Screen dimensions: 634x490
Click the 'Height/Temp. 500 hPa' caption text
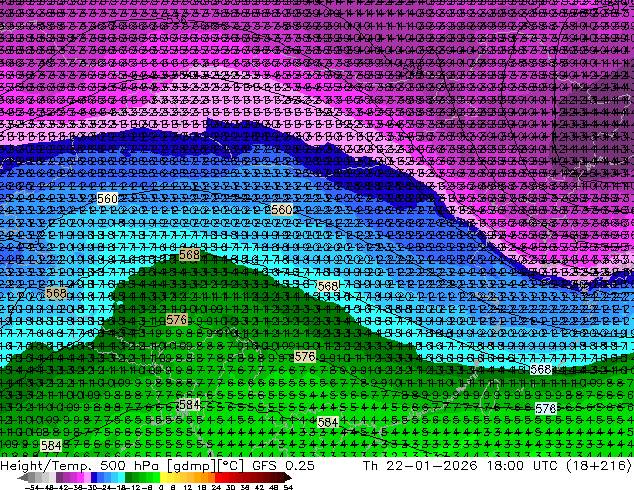click(x=81, y=465)
